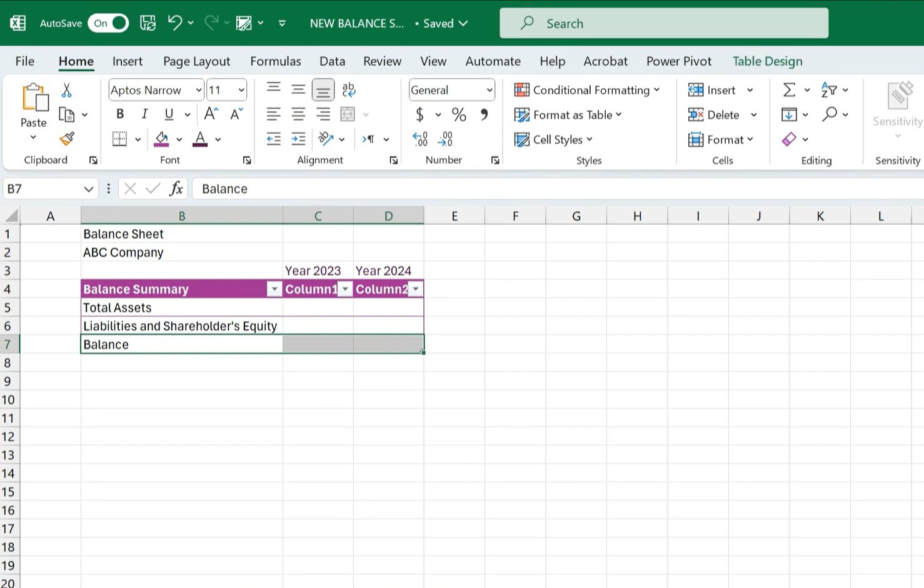924x588 pixels.
Task: Switch to the Insert tab
Action: 128,61
